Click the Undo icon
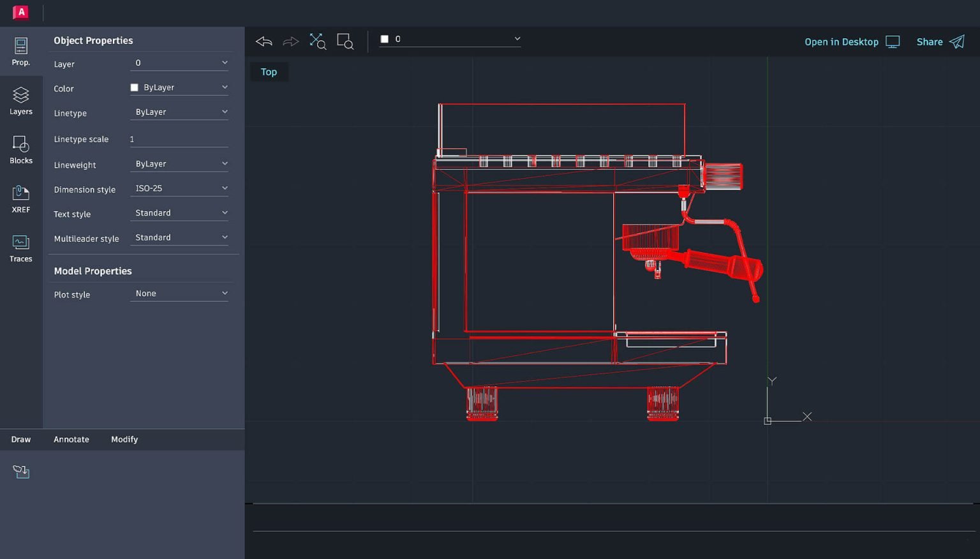This screenshot has width=980, height=559. coord(264,41)
